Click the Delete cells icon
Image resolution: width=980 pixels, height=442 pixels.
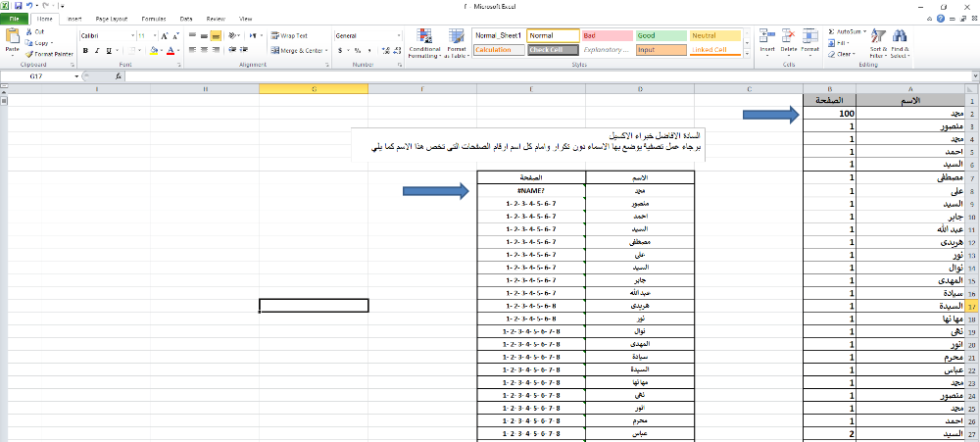pyautogui.click(x=789, y=42)
